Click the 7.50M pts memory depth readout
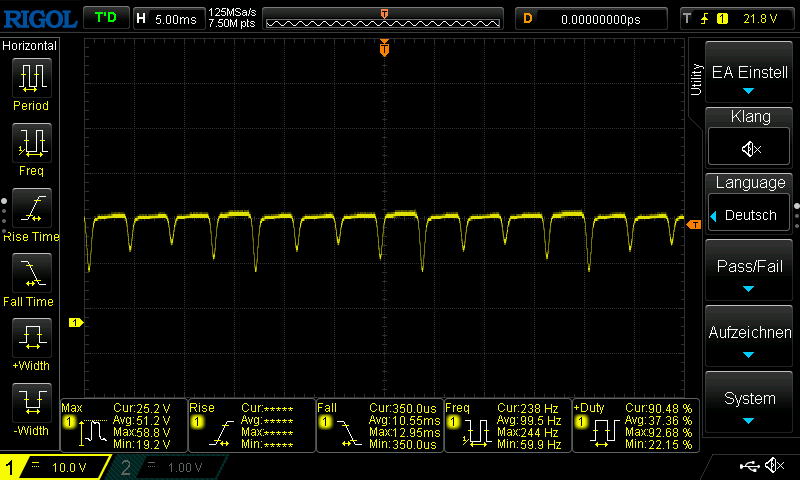800x480 pixels. click(232, 23)
